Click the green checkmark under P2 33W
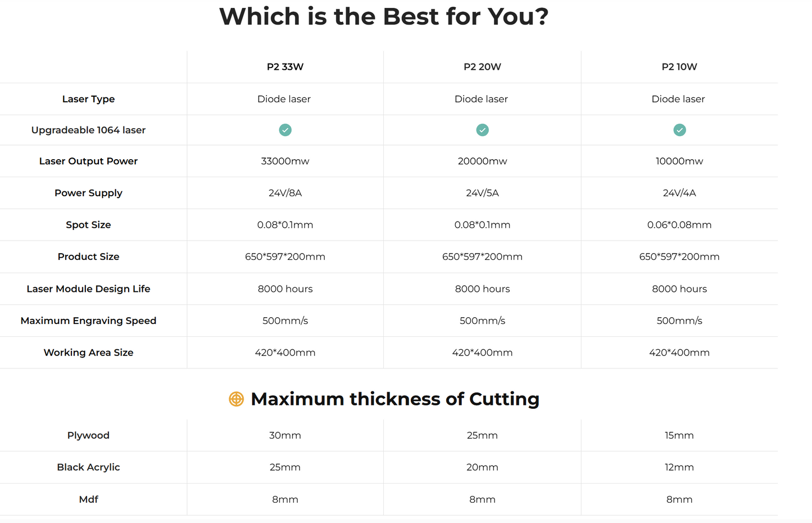Viewport: 812px width, 523px height. tap(285, 130)
